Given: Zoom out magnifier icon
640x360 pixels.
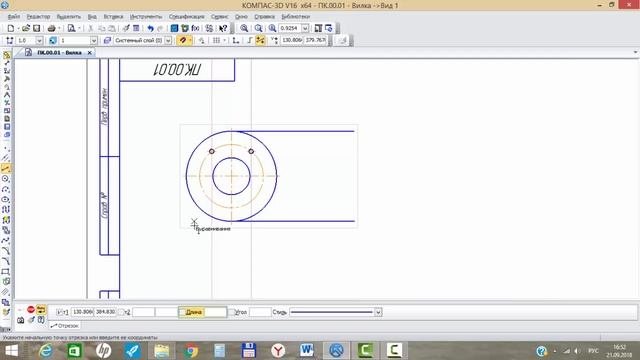Looking at the screenshot, I should click(258, 28).
